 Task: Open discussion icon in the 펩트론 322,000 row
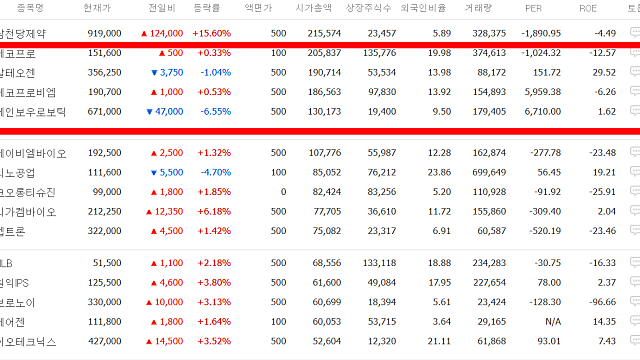pos(635,230)
